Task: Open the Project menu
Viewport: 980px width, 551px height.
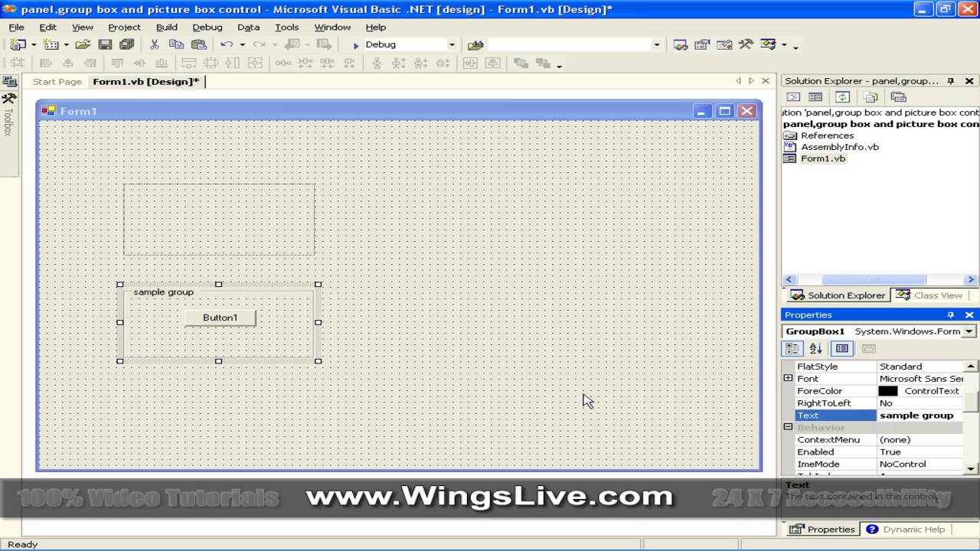Action: (126, 27)
